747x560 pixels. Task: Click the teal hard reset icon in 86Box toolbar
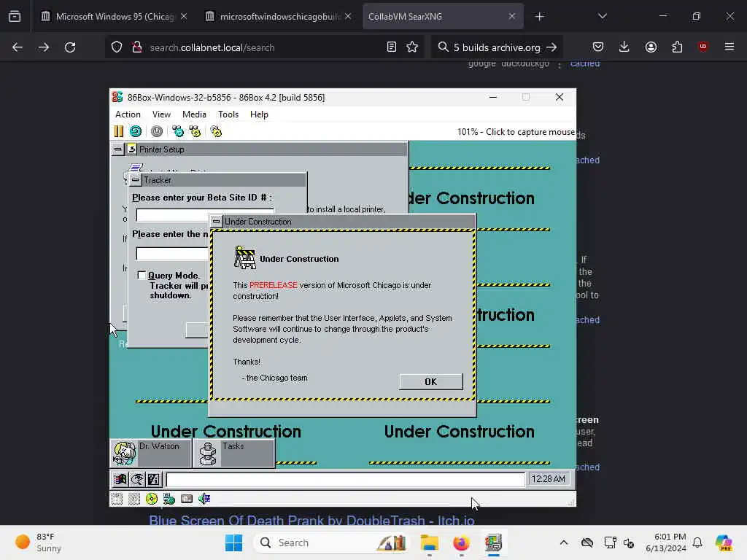(135, 131)
